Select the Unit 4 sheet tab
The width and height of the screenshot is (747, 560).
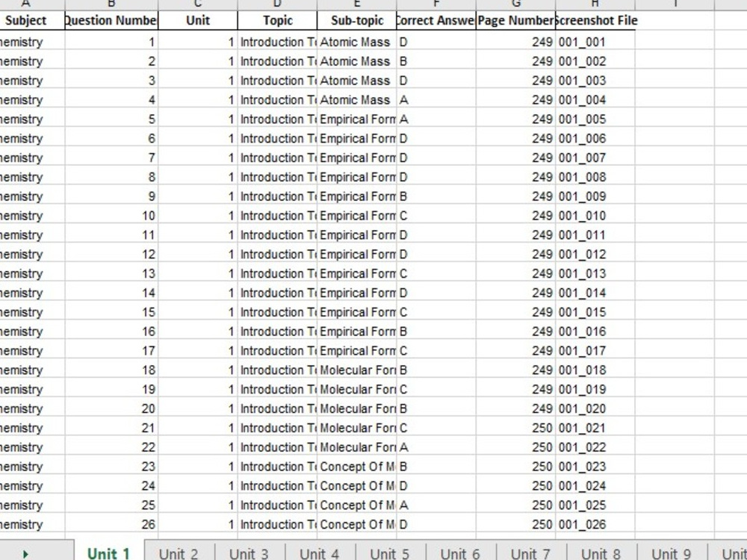[320, 553]
